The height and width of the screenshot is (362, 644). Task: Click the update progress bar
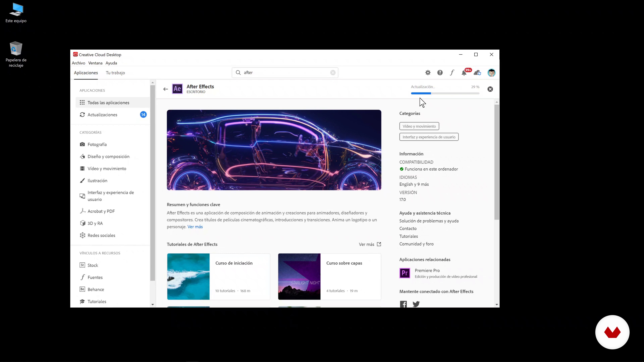[x=445, y=94]
